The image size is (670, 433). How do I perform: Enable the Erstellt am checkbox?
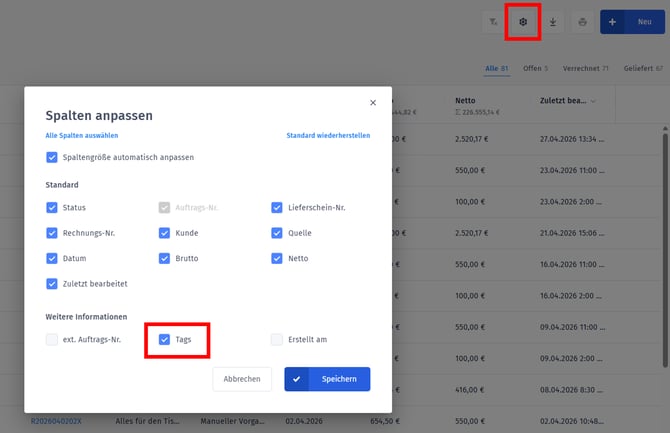click(277, 339)
